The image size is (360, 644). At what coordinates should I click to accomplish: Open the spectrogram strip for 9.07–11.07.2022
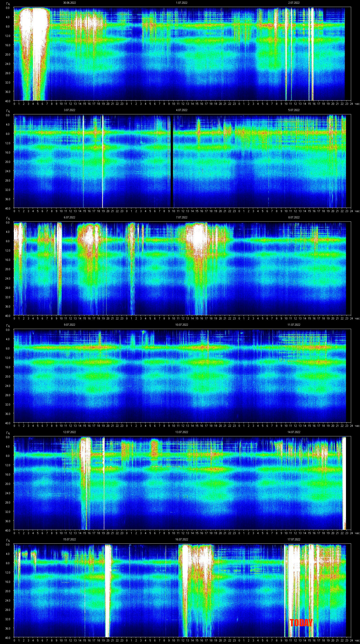pos(182,376)
